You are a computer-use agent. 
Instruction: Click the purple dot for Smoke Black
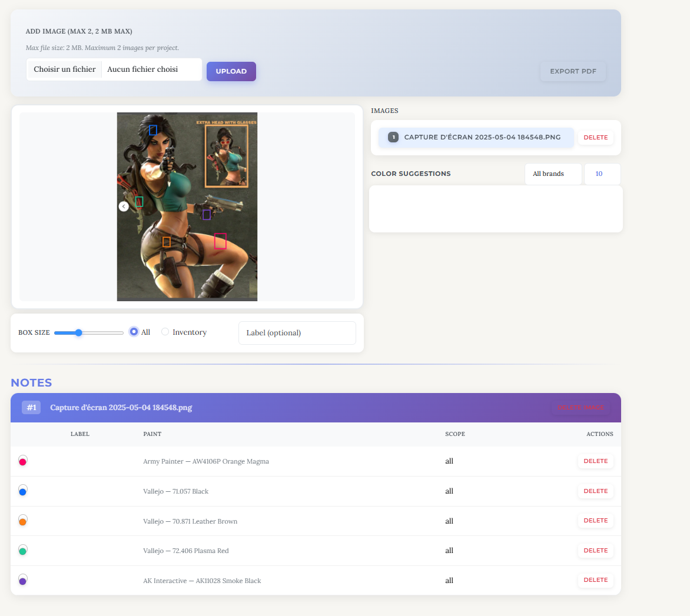click(x=23, y=581)
